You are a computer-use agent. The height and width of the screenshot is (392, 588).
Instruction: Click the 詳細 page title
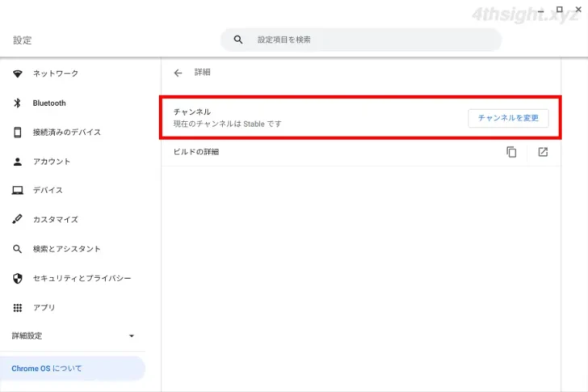click(202, 73)
